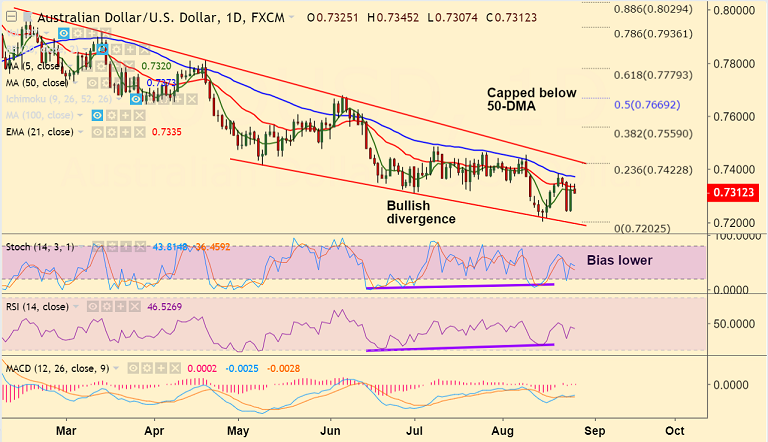Click the 0(0.72025) Fibonacci level label
The image size is (768, 442).
(x=642, y=228)
